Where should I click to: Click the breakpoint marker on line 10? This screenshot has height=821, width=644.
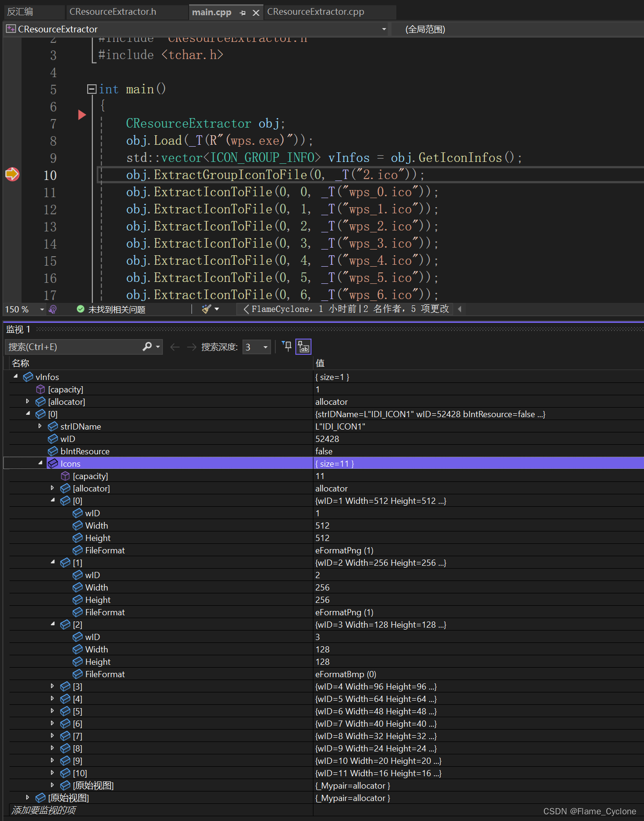12,174
